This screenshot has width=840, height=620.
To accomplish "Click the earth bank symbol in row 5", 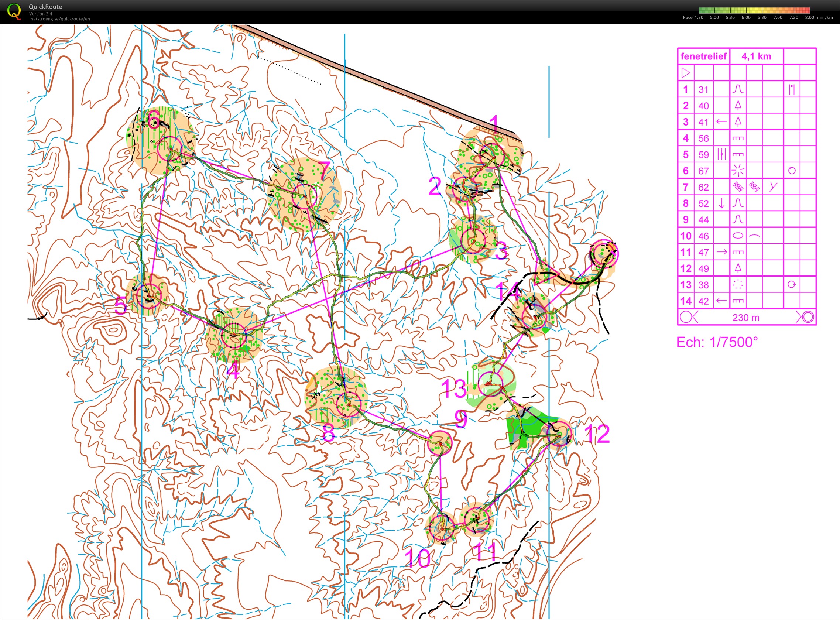I will coord(738,154).
